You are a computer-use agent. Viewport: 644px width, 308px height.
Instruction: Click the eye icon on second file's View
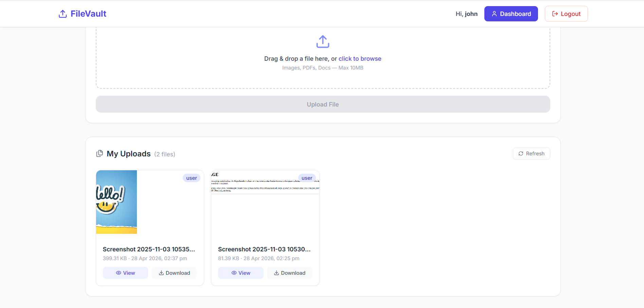point(234,273)
